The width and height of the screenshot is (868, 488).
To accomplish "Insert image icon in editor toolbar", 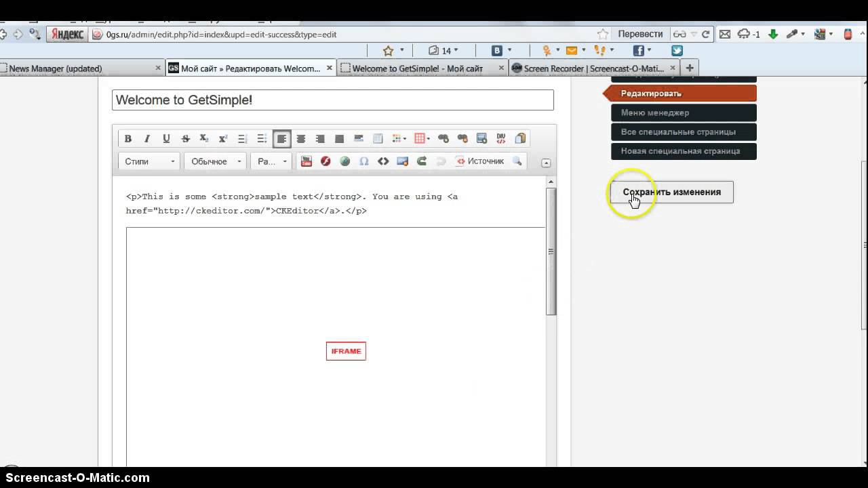I will (x=402, y=161).
